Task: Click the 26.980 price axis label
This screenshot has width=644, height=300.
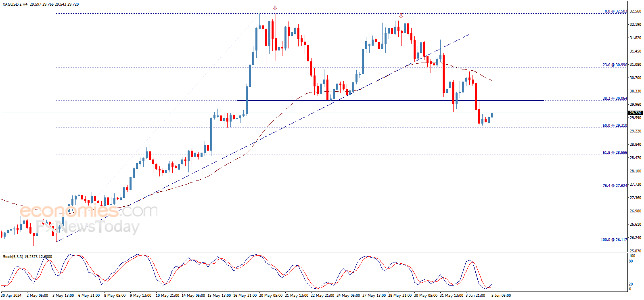Action: coord(635,211)
